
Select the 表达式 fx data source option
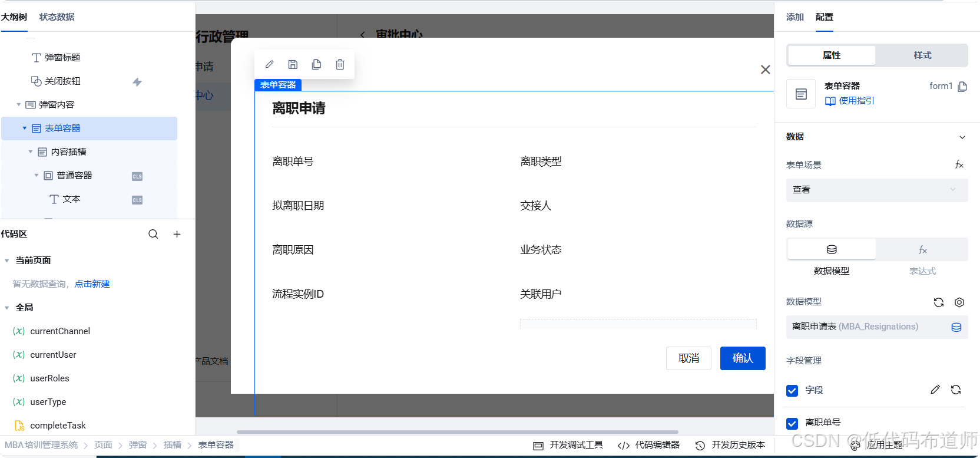(x=922, y=250)
